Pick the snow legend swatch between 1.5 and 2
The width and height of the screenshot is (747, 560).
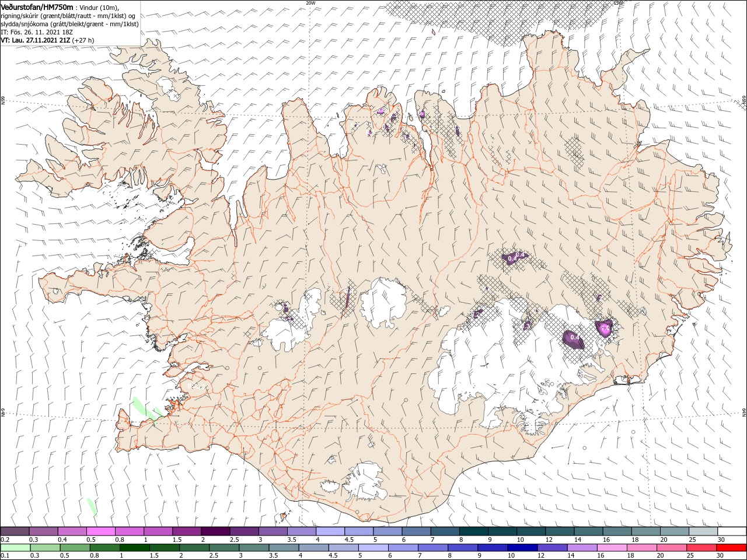187,531
